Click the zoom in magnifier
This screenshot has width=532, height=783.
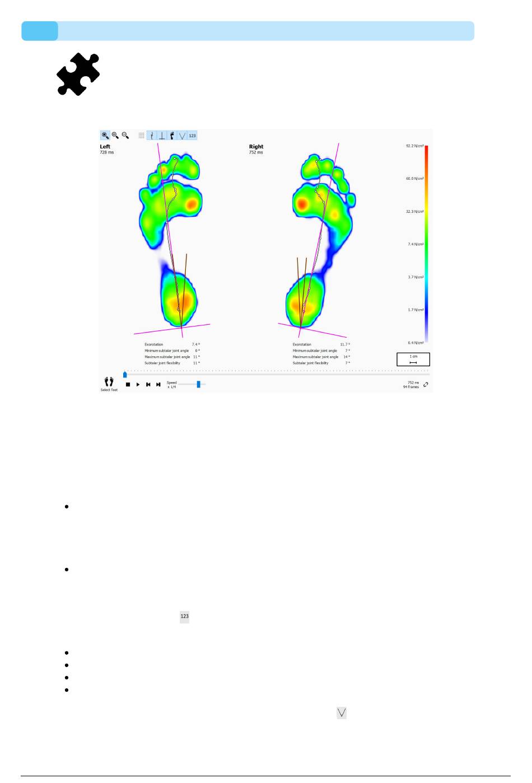click(115, 136)
